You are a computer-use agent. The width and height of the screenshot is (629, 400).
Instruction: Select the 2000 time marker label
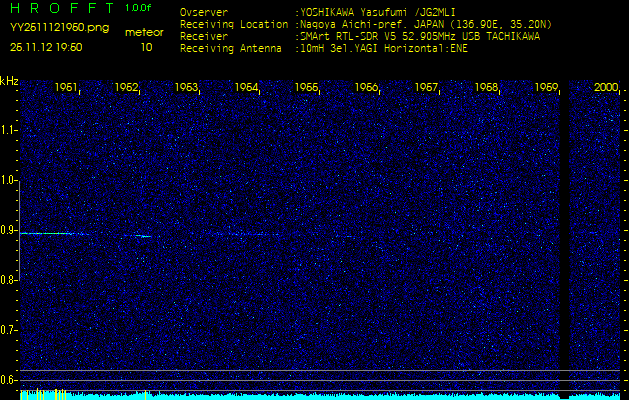click(606, 87)
